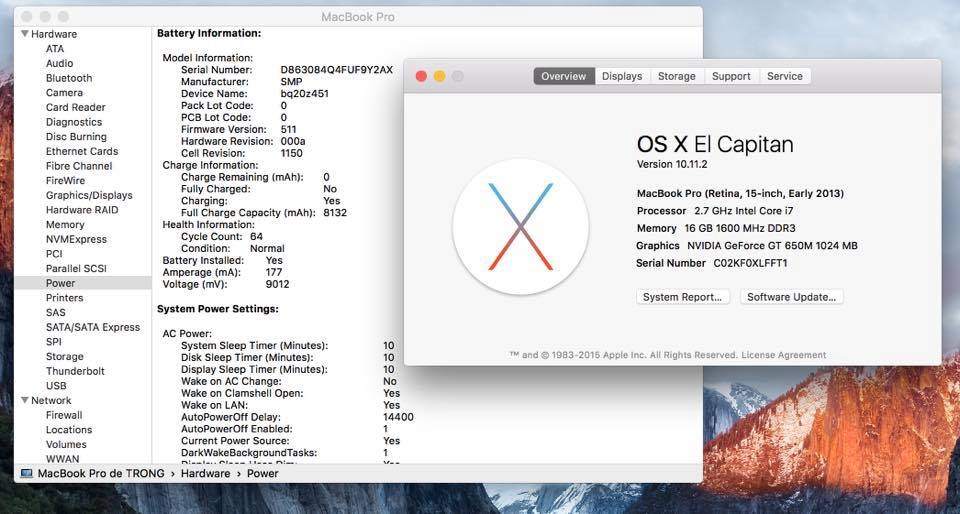Click the Cycle Count value 64
This screenshot has height=514, width=960.
[x=257, y=236]
